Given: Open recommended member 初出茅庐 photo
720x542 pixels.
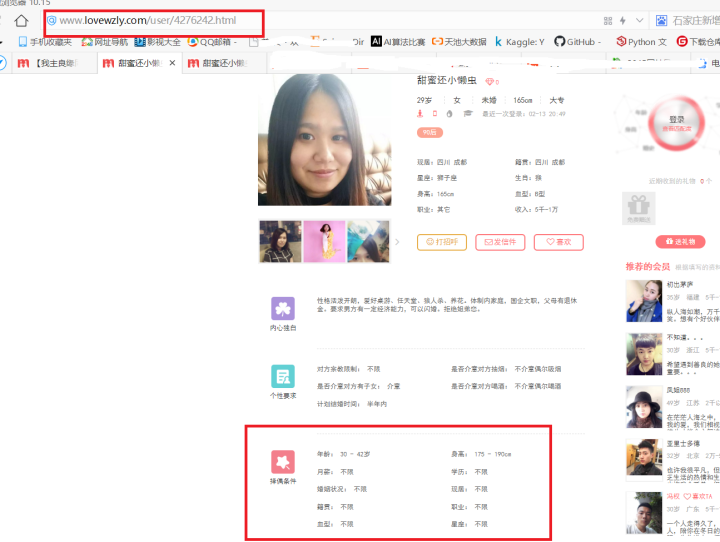Looking at the screenshot, I should [x=644, y=301].
